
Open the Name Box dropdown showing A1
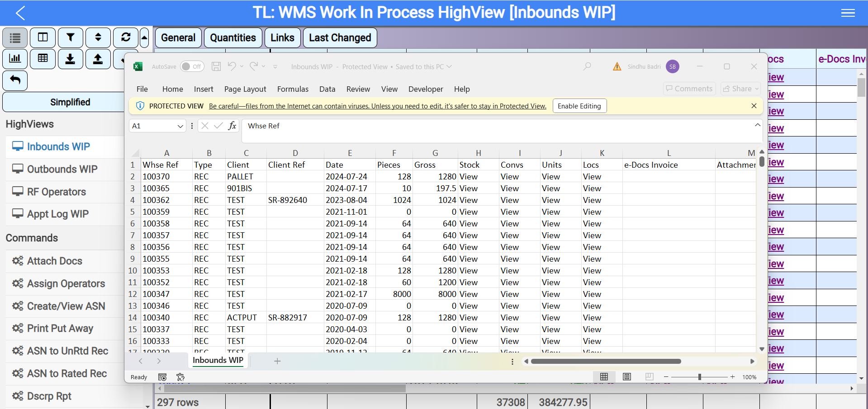pos(180,126)
